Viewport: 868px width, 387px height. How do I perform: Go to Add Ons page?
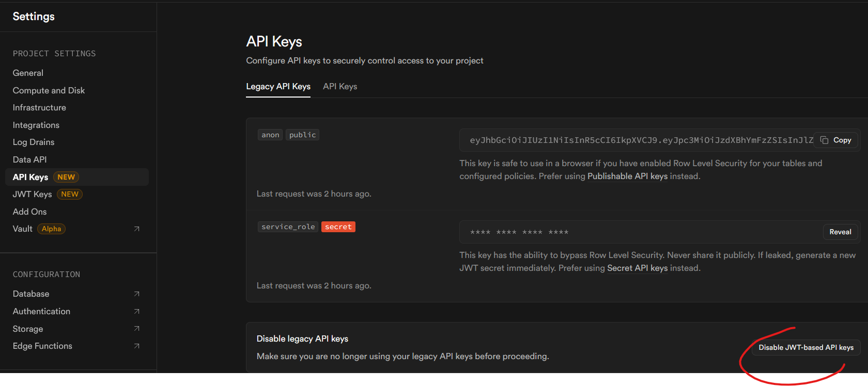click(29, 212)
